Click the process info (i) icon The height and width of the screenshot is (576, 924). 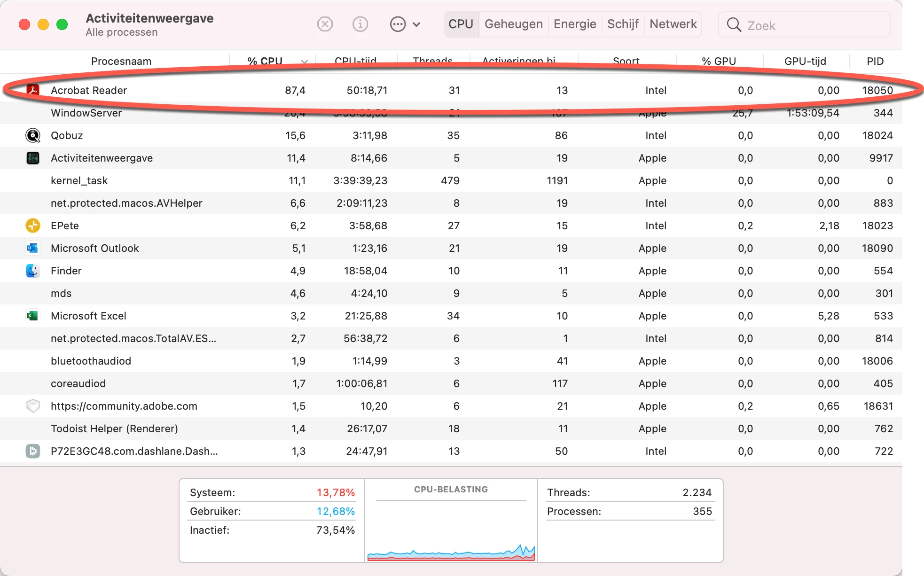[x=360, y=24]
